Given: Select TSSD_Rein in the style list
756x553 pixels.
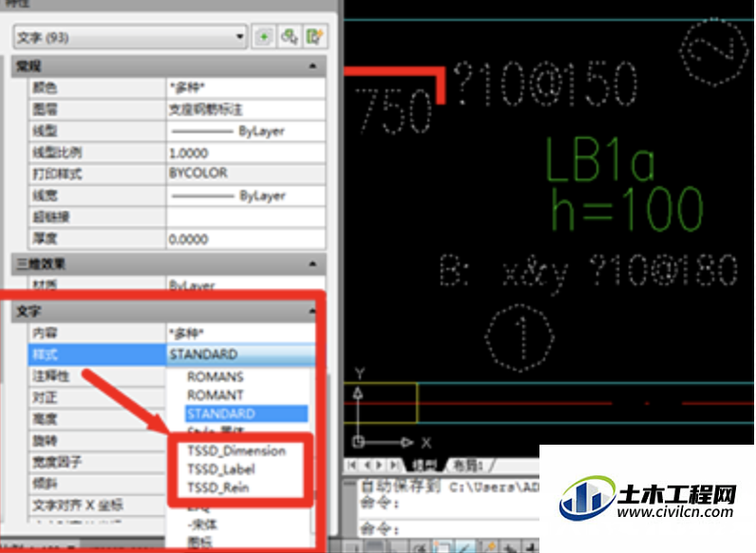Looking at the screenshot, I should (217, 487).
